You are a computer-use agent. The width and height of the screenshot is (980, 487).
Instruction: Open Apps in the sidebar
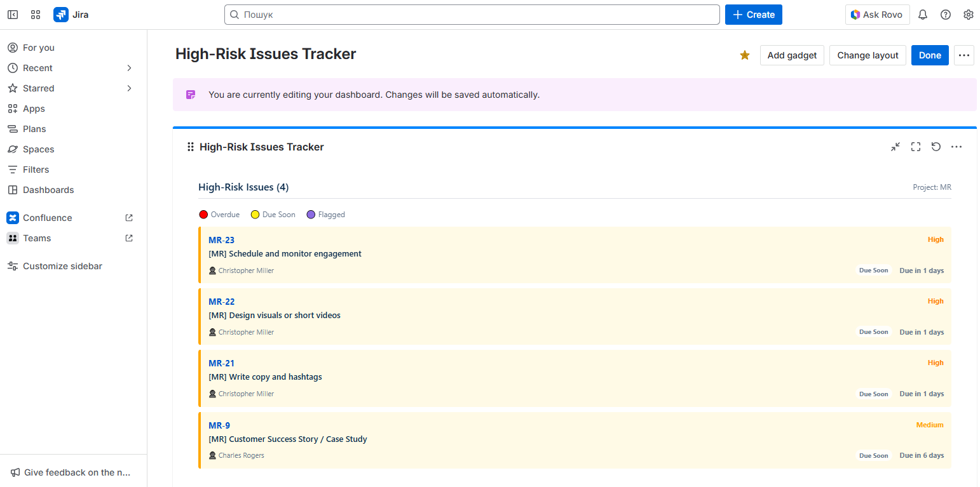click(73, 109)
